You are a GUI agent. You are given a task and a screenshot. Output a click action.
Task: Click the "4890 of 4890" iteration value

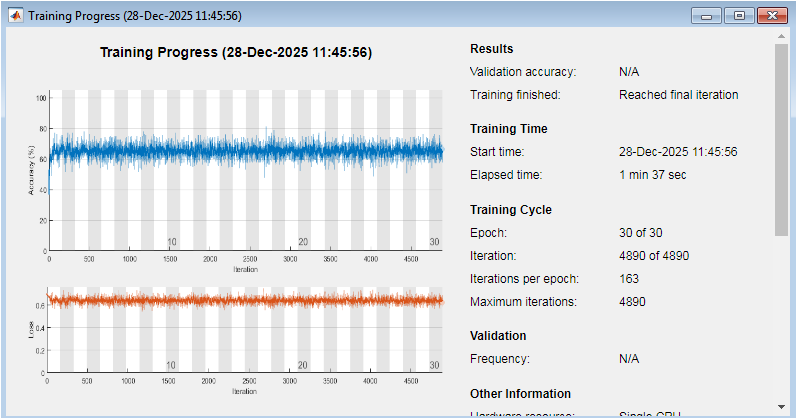[x=654, y=256]
